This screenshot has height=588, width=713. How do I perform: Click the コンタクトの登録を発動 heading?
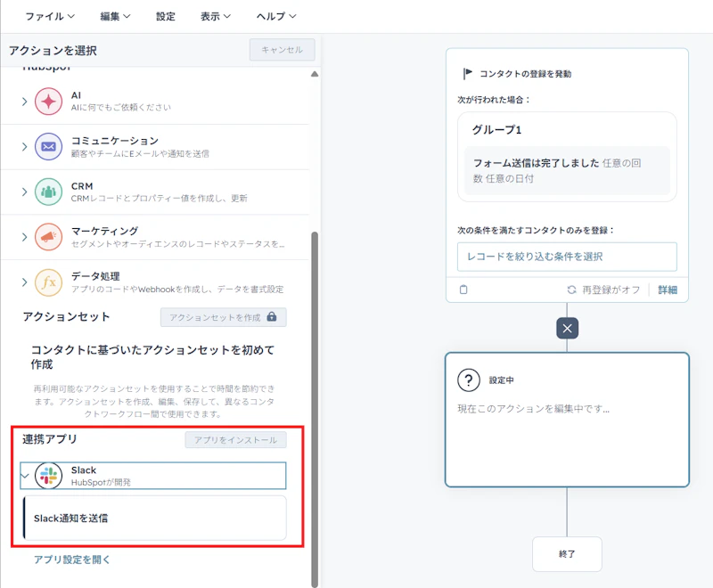click(526, 74)
